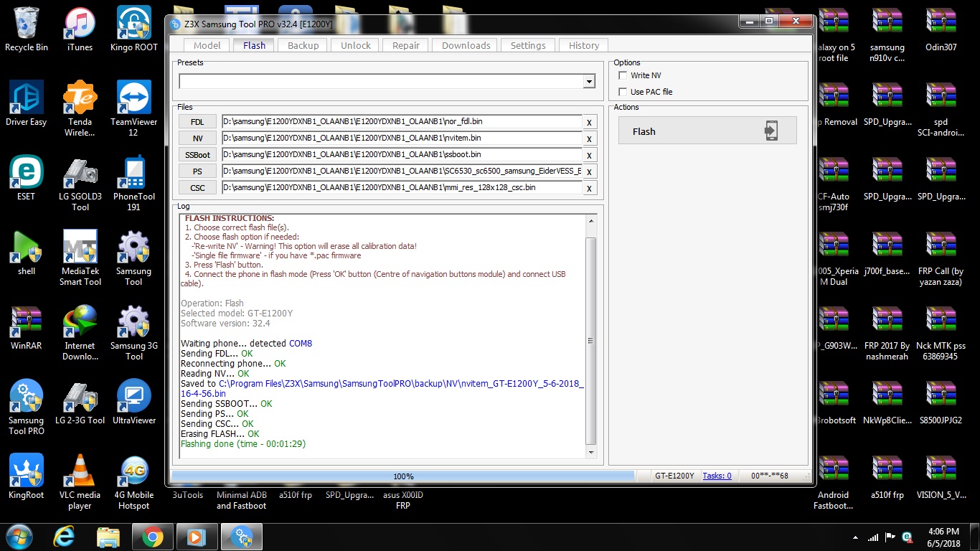Image resolution: width=980 pixels, height=551 pixels.
Task: Launch the WinRAR desktop shortcut
Action: [x=27, y=327]
